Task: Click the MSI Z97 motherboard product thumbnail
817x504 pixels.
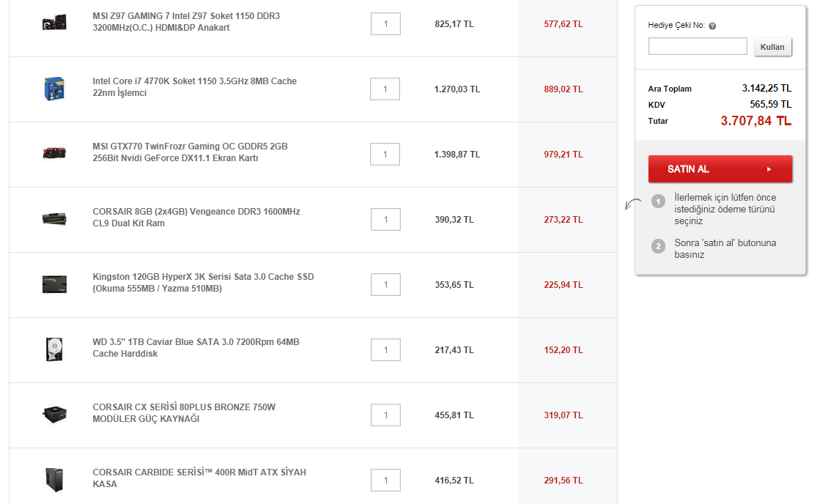Action: (x=54, y=23)
